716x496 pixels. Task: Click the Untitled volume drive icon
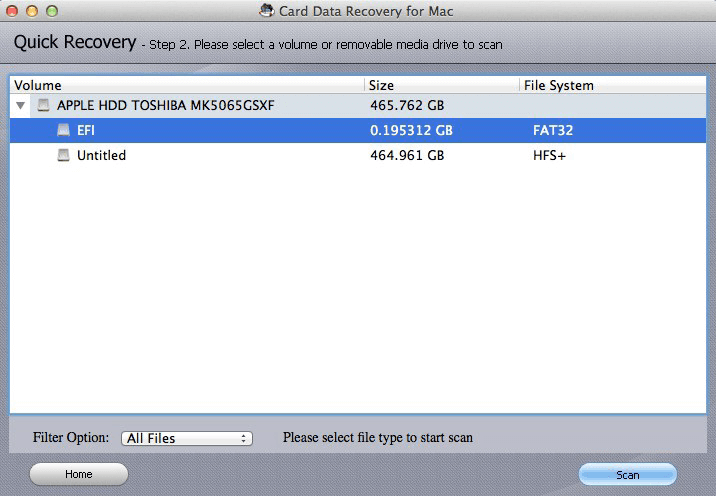pos(63,155)
